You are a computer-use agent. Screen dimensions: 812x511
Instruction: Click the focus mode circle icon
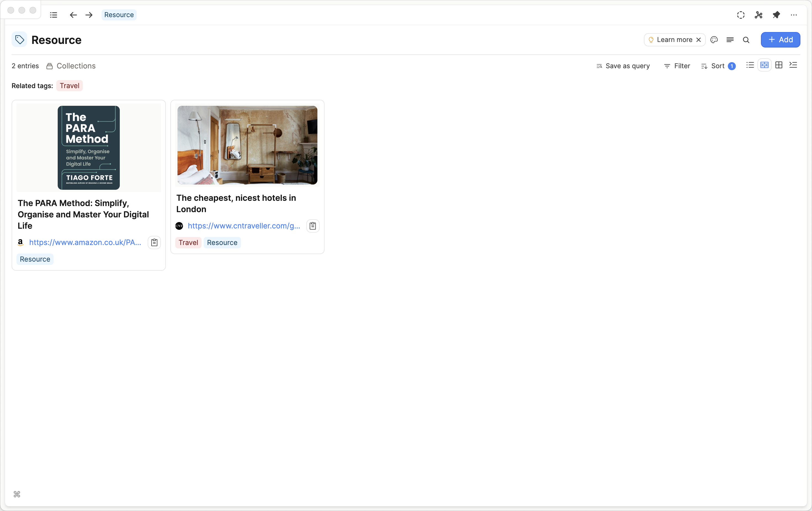(x=741, y=15)
